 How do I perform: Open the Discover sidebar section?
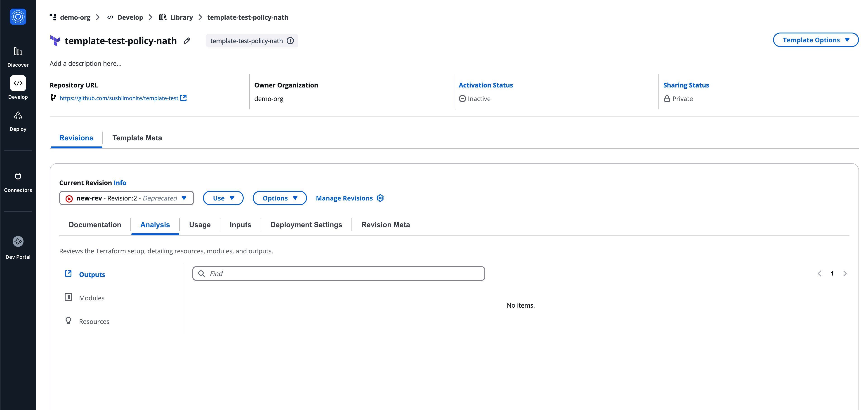point(18,57)
